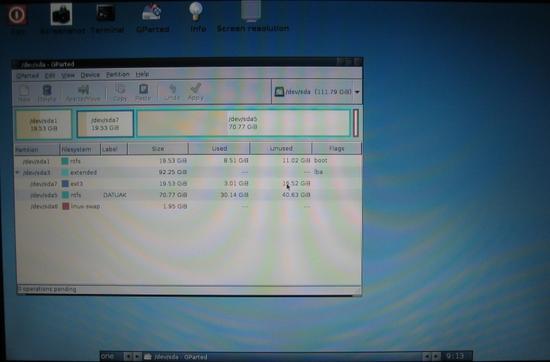Click the extended color swatch for /dev/sda3
The width and height of the screenshot is (550, 362).
(x=65, y=172)
